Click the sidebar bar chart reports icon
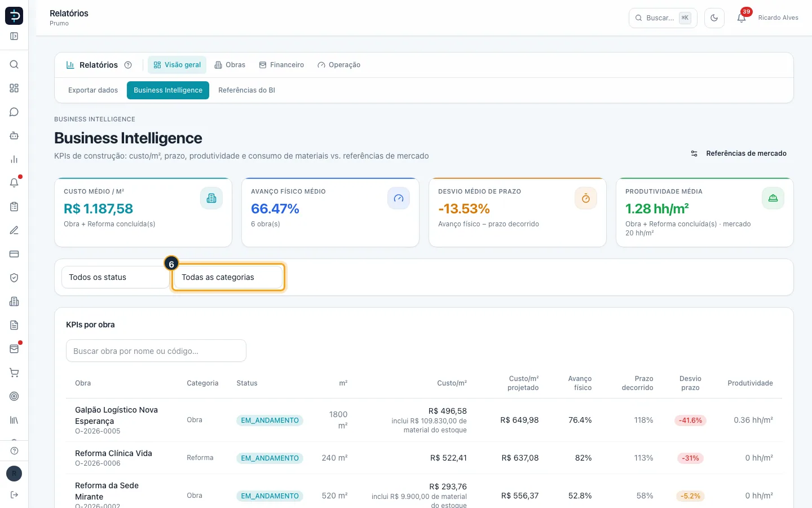The width and height of the screenshot is (812, 508). 14,159
